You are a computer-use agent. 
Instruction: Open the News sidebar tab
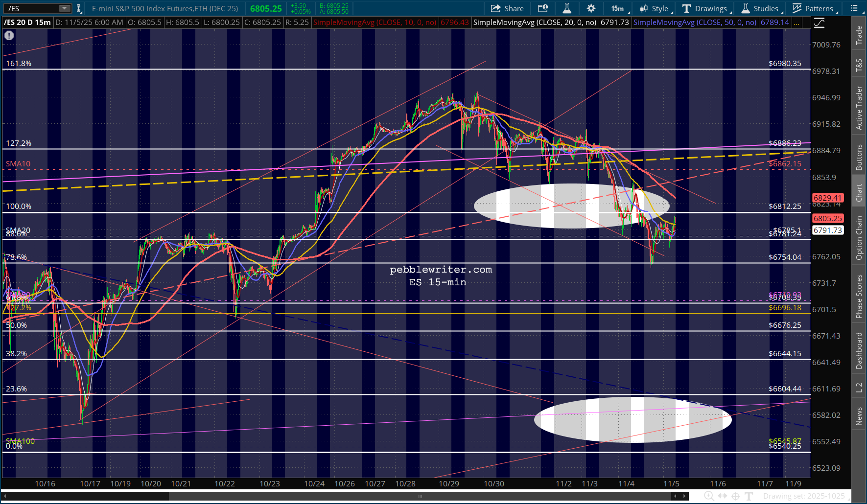(859, 416)
